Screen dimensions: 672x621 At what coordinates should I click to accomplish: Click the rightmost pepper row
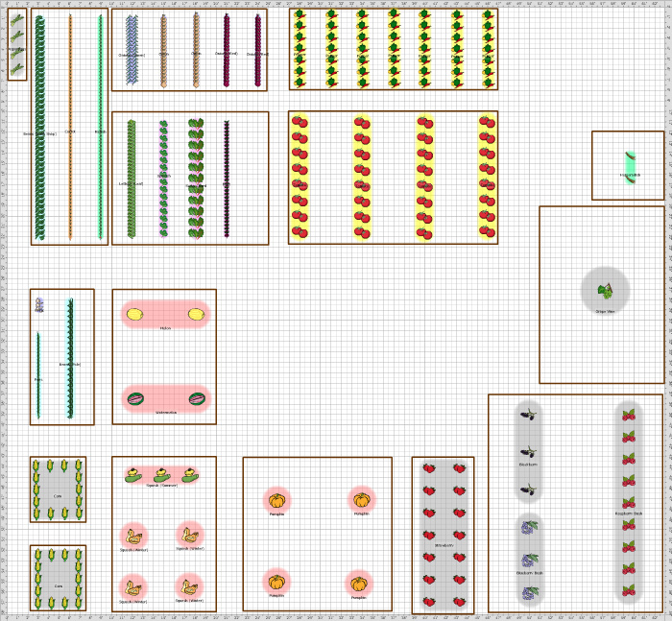pyautogui.click(x=488, y=49)
